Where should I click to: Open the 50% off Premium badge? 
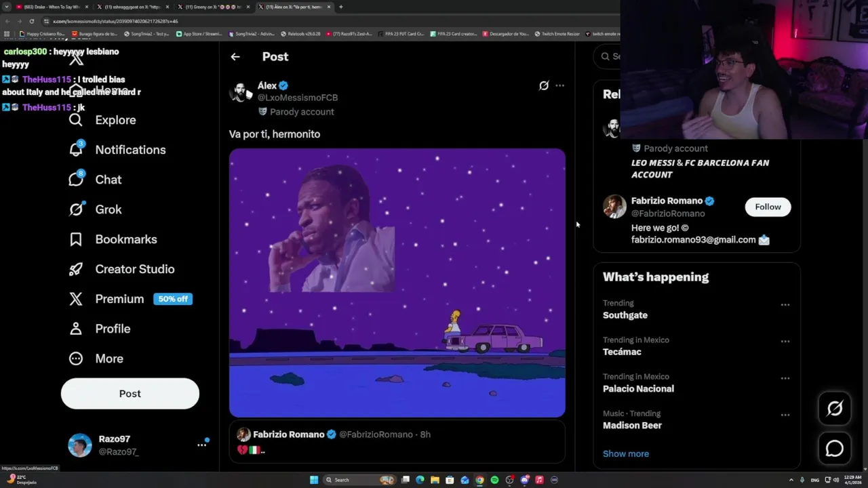coord(173,299)
